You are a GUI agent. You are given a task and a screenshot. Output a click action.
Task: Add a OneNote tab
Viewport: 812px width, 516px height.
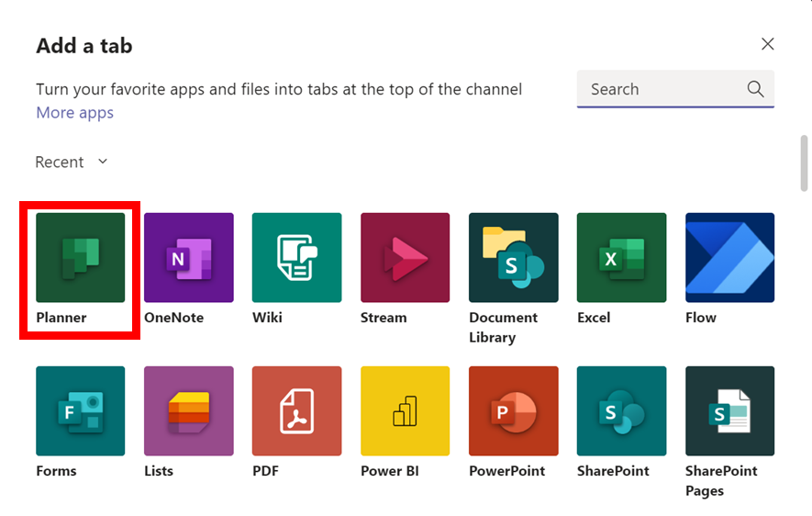coord(188,257)
